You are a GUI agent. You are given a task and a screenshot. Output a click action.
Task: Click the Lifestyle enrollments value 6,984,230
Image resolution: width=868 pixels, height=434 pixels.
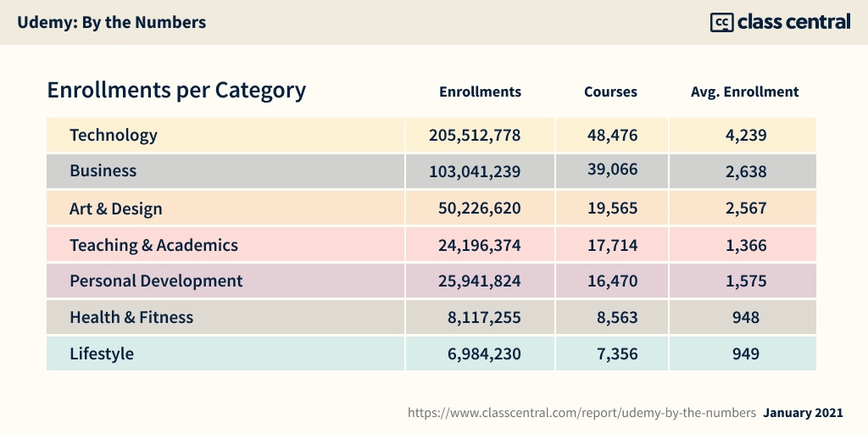click(x=486, y=353)
